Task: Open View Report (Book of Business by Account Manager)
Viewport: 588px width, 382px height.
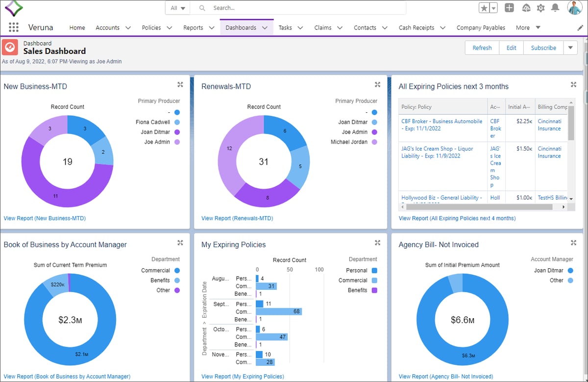Action: click(67, 377)
